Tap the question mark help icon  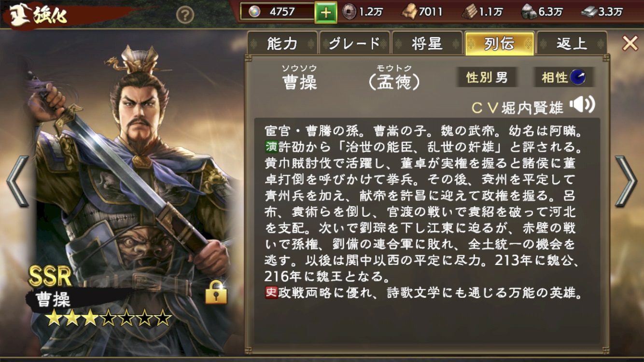pos(185,15)
